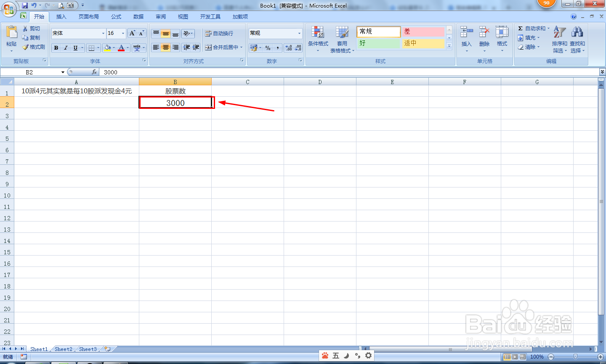Open font size dropdown
The image size is (606, 364).
pos(123,33)
